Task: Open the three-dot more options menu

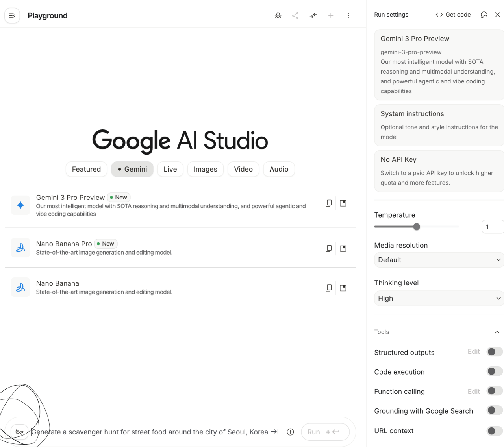Action: pos(348,16)
